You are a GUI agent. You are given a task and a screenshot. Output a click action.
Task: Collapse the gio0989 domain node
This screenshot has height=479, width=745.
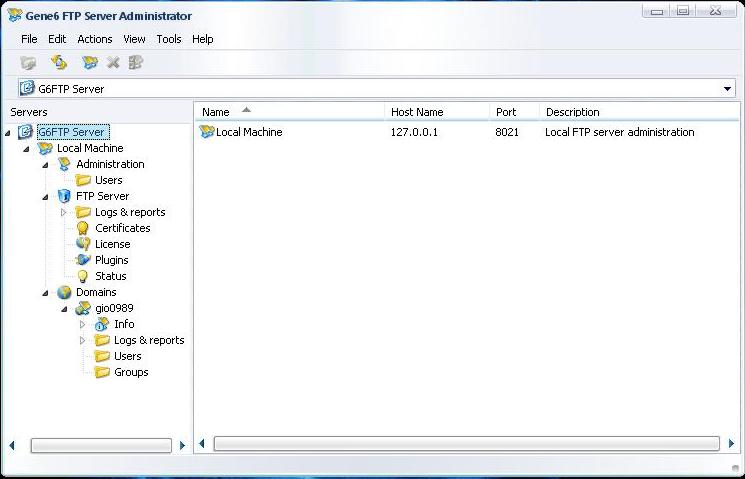tap(64, 309)
